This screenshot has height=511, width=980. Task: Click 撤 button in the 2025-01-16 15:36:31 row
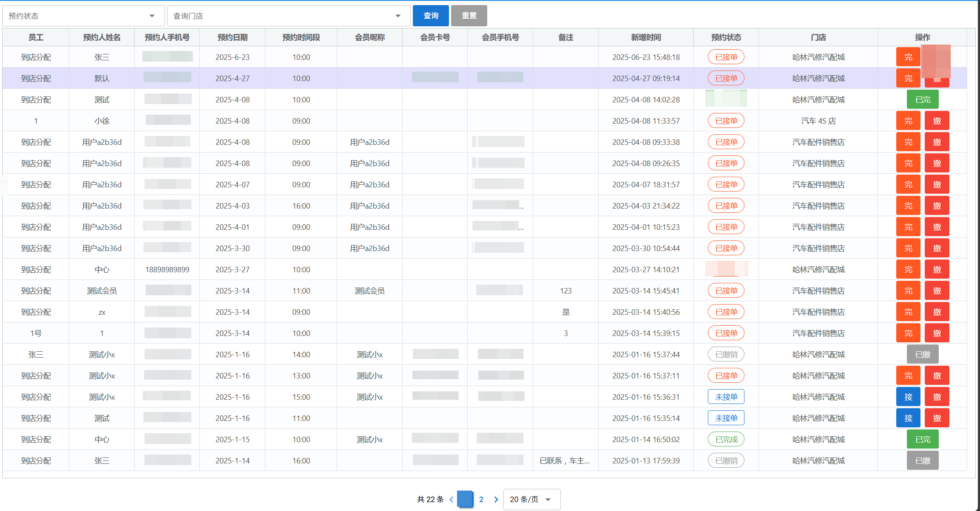pyautogui.click(x=937, y=397)
